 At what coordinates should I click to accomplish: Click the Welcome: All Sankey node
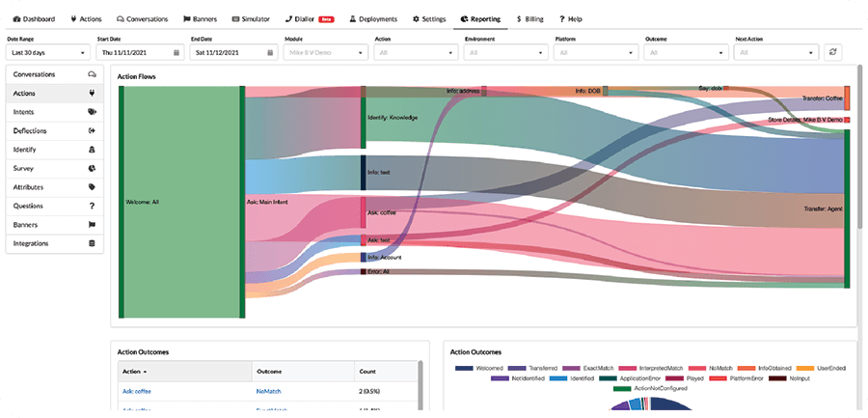pos(122,202)
